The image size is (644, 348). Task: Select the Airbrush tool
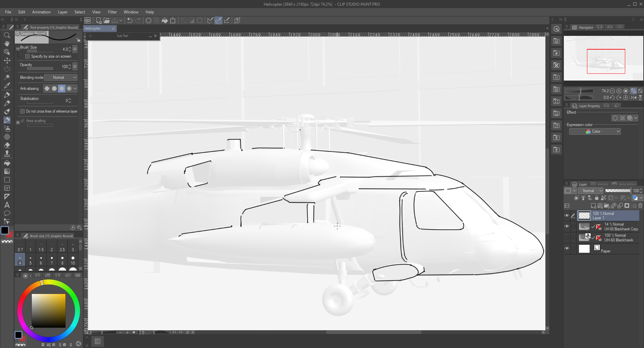click(7, 128)
